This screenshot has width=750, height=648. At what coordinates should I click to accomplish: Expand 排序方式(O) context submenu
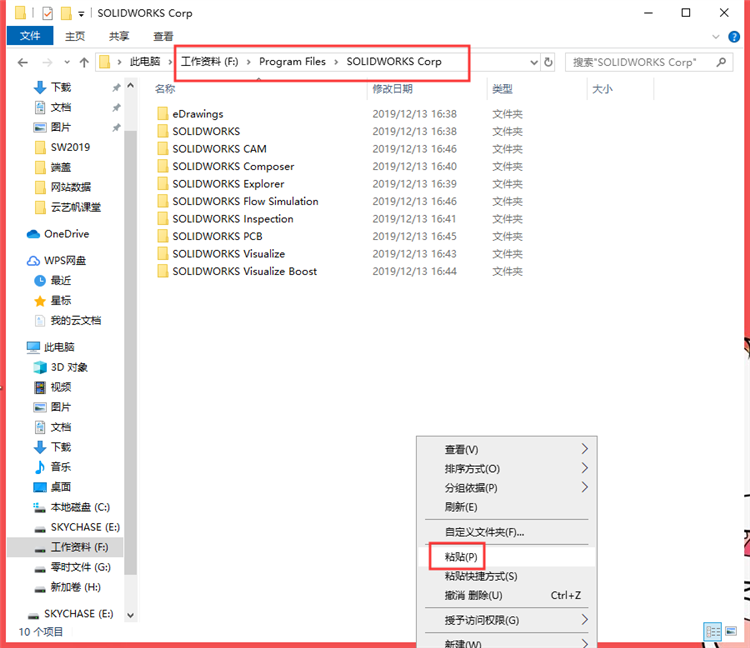[507, 468]
